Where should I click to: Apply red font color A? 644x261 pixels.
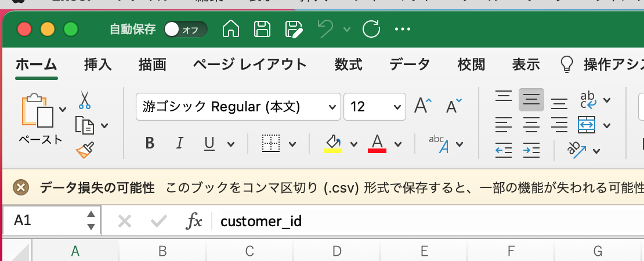377,144
